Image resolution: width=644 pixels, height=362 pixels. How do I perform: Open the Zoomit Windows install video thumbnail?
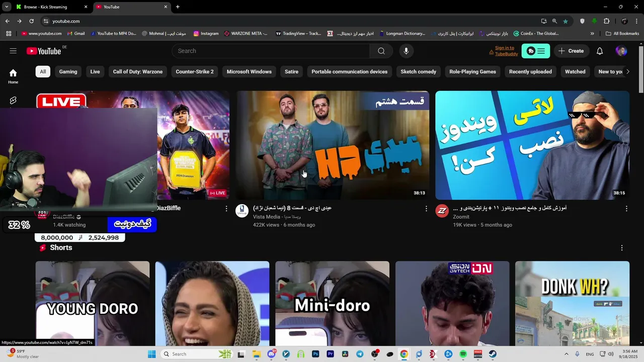tap(532, 145)
